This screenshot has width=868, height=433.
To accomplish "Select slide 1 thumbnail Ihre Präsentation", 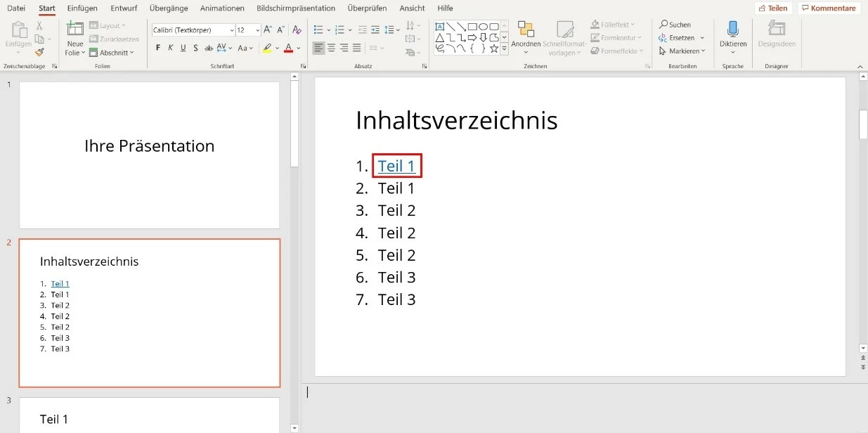I will (150, 155).
